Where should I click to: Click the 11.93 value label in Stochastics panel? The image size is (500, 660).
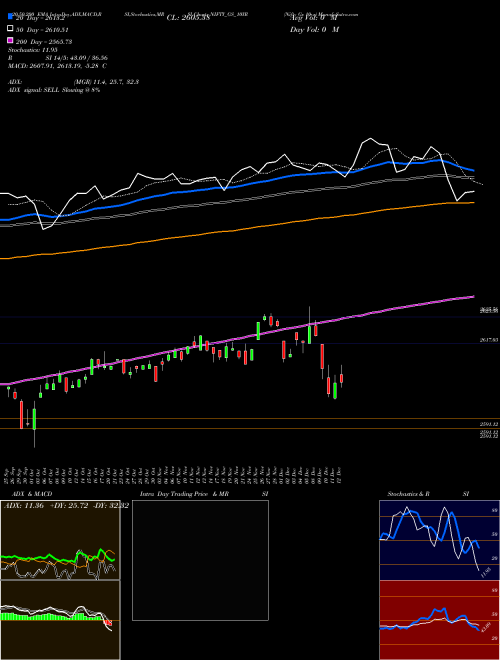pyautogui.click(x=485, y=572)
